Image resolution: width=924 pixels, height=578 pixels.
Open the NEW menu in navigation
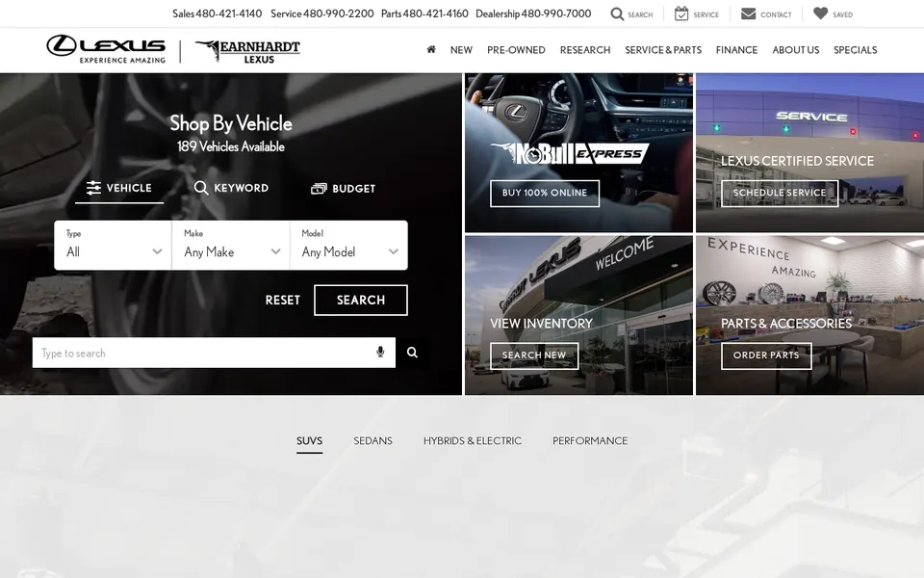(461, 50)
